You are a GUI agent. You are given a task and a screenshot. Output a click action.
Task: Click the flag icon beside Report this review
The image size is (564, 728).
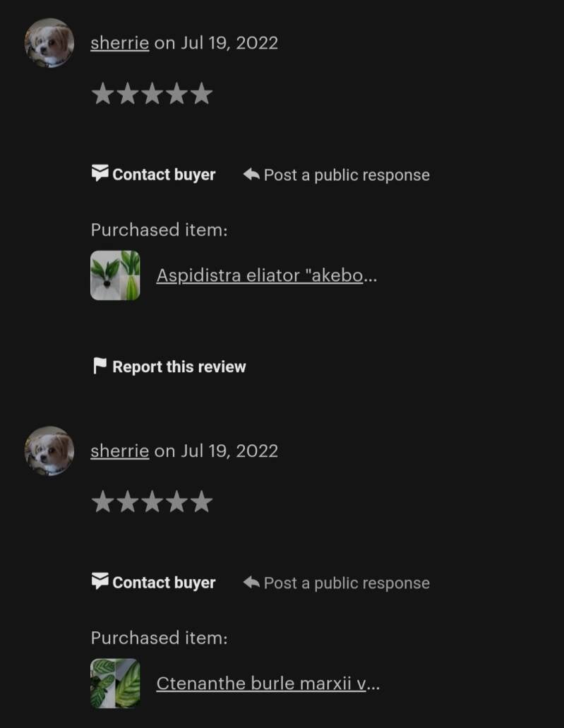pos(100,366)
